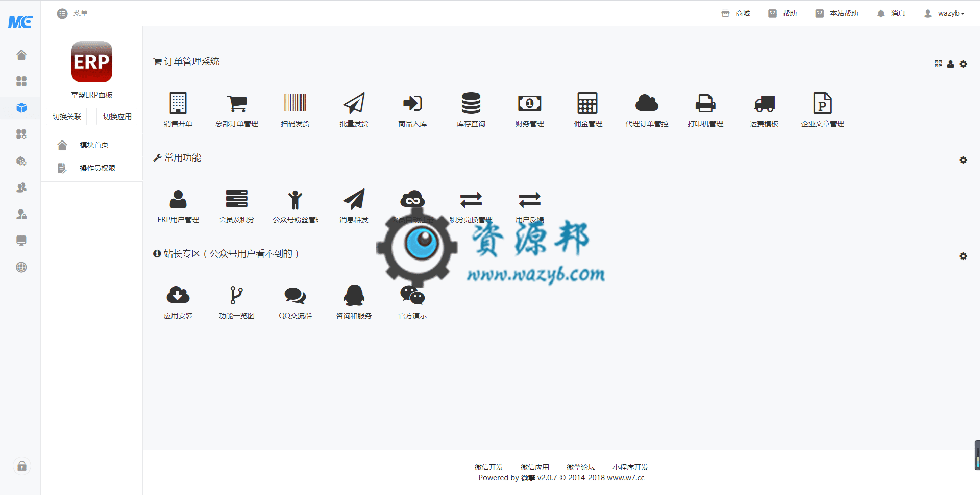Open 商品入库 stock-in icon

click(412, 103)
